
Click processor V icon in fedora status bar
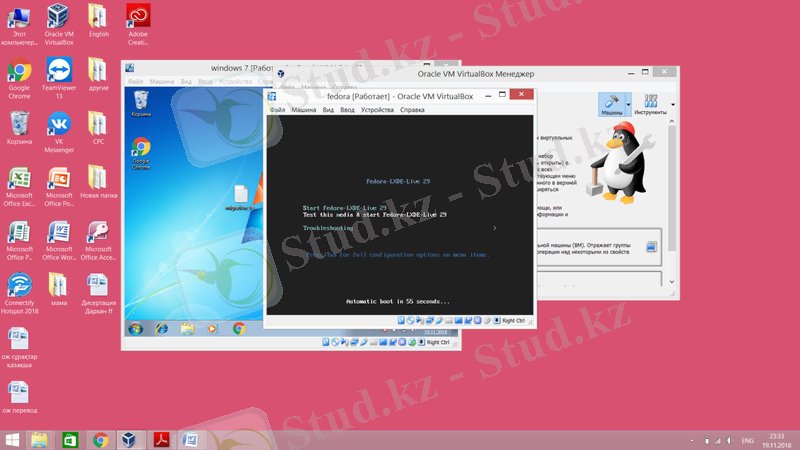478,320
